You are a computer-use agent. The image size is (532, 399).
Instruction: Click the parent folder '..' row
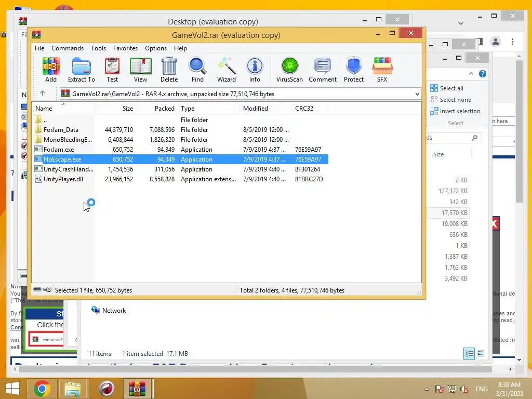[x=180, y=120]
